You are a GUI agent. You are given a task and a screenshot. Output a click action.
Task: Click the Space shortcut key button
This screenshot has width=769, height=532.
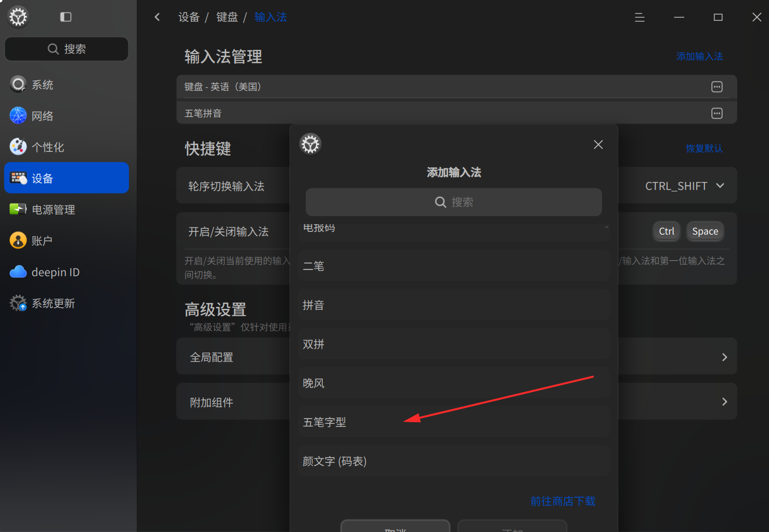click(x=705, y=231)
